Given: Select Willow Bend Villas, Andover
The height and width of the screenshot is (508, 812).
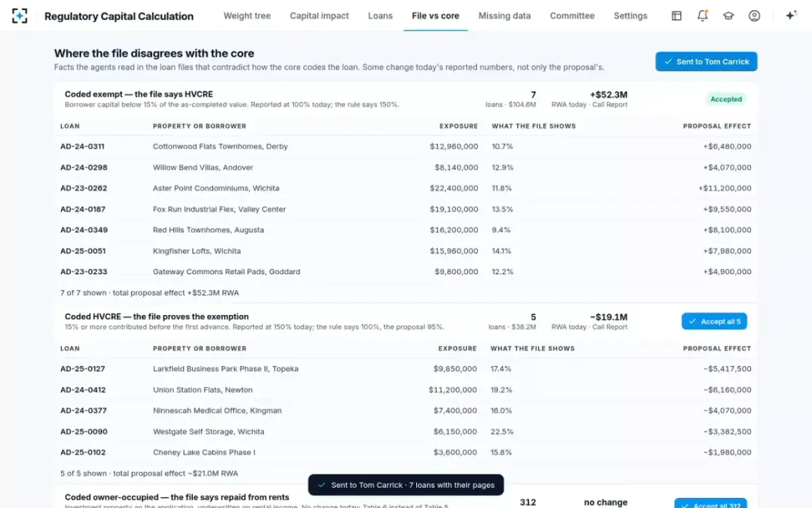Looking at the screenshot, I should point(203,167).
